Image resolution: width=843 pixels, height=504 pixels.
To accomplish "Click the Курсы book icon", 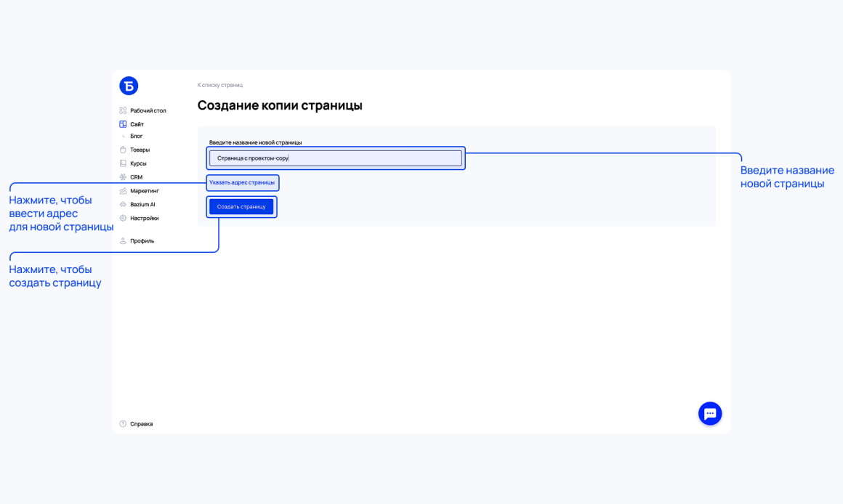I will (123, 163).
